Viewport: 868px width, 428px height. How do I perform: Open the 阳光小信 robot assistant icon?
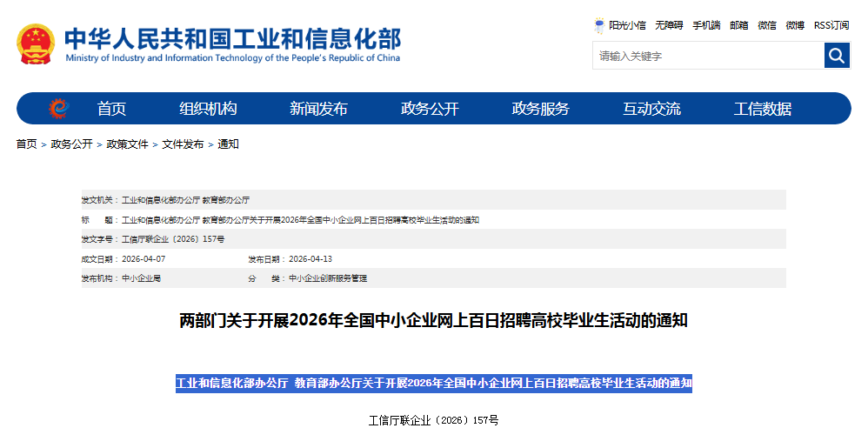tap(599, 25)
